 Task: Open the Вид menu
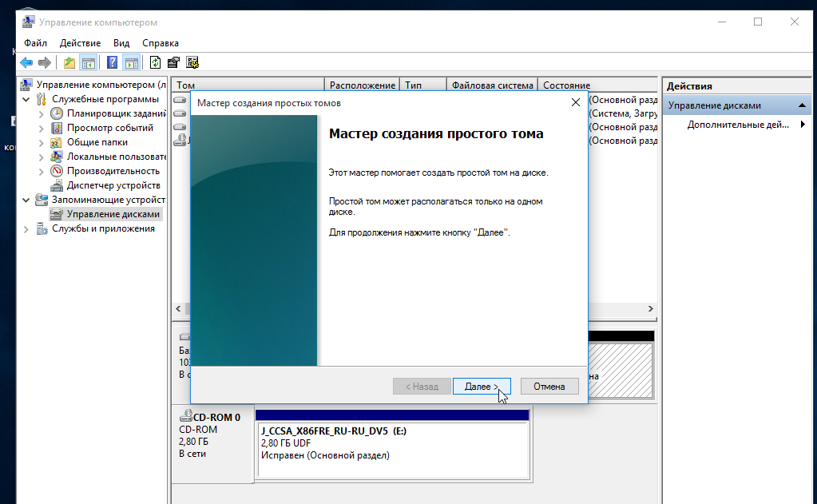tap(121, 43)
